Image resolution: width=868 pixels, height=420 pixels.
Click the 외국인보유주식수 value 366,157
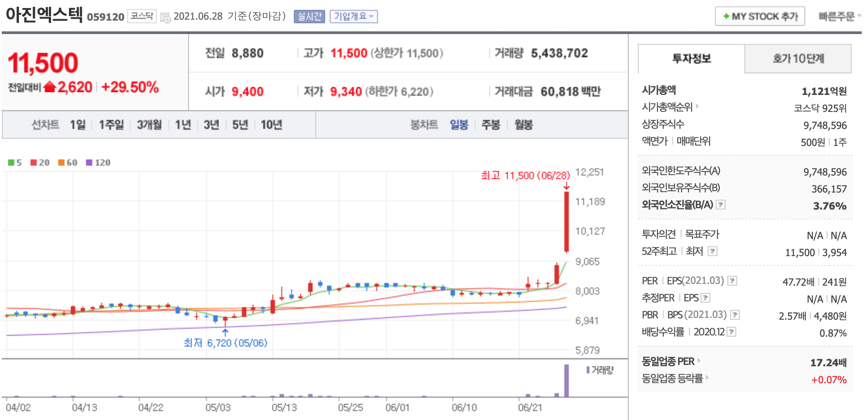pos(829,189)
